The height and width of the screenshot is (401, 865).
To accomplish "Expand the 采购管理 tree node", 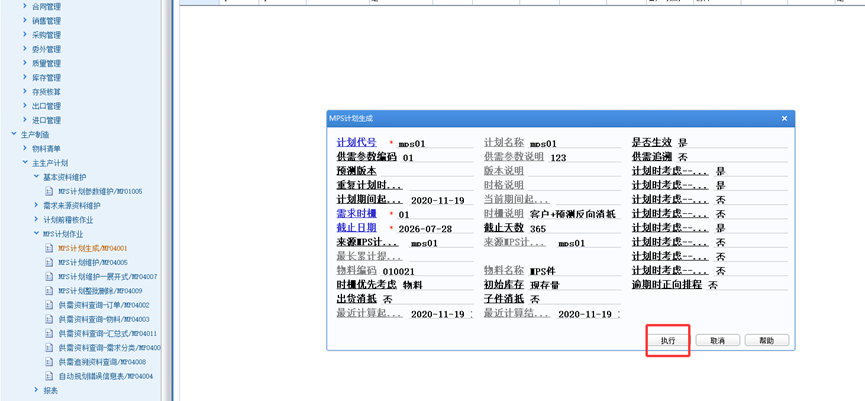I will (25, 35).
